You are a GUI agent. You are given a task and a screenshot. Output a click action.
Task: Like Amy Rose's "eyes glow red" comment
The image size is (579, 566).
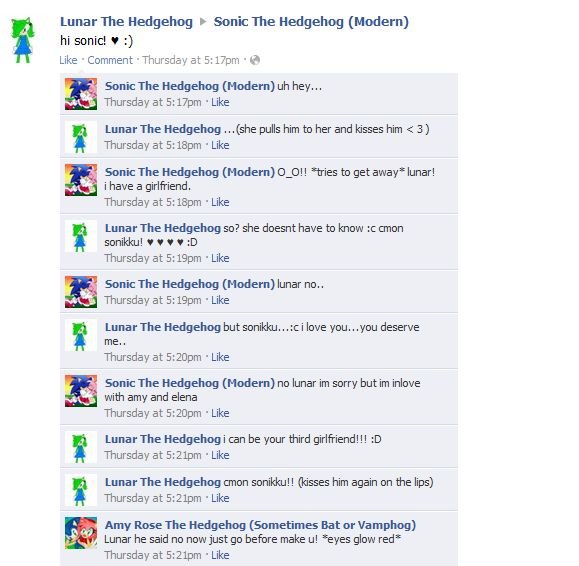tap(220, 555)
